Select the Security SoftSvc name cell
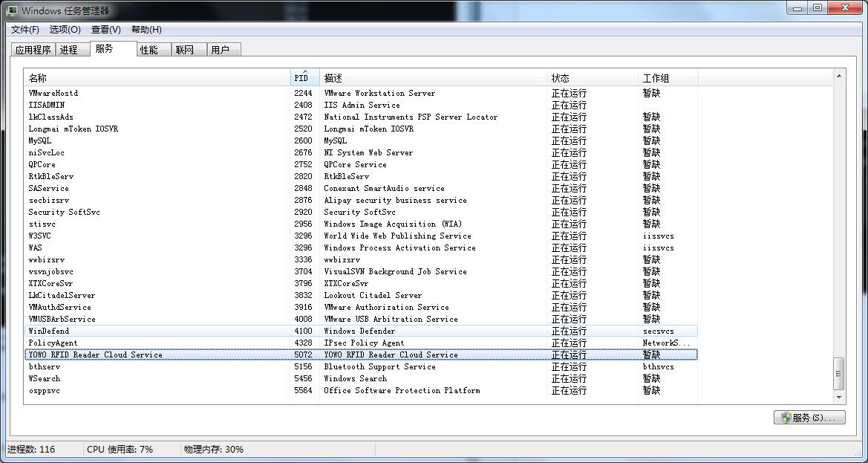868x463 pixels. 64,212
